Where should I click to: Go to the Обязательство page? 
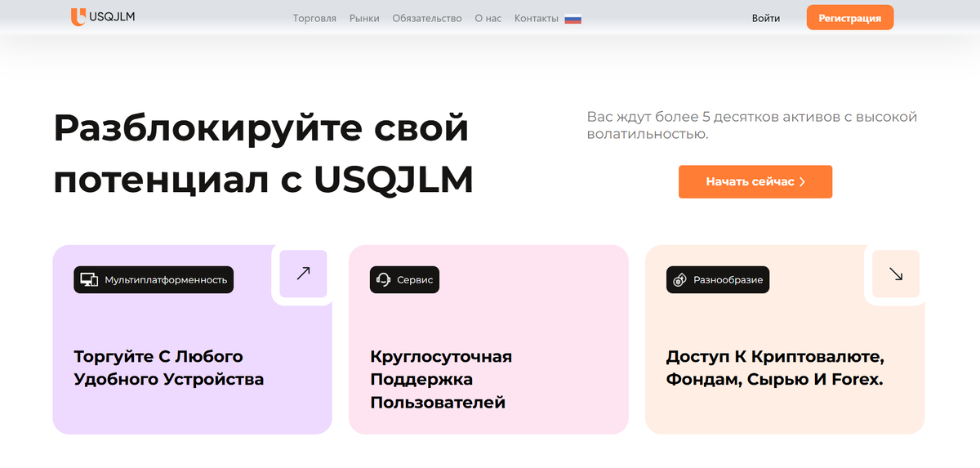tap(427, 18)
